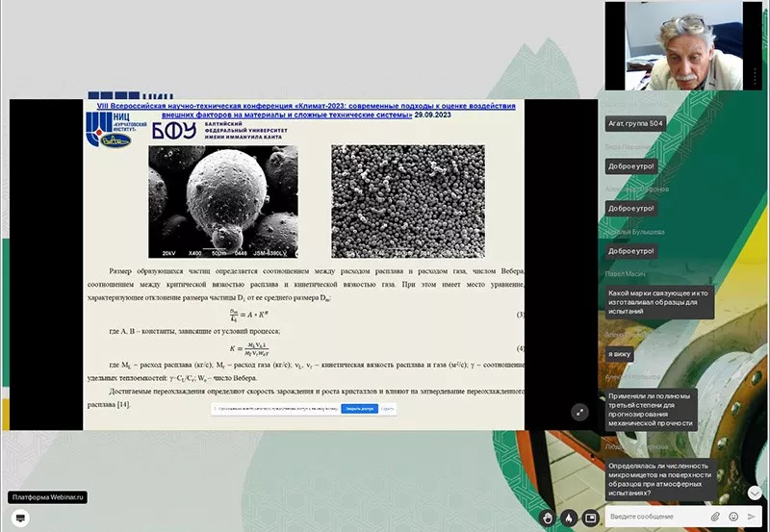
Task: Click the last 'Доброе утро!' message above Павел
Action: pyautogui.click(x=631, y=251)
